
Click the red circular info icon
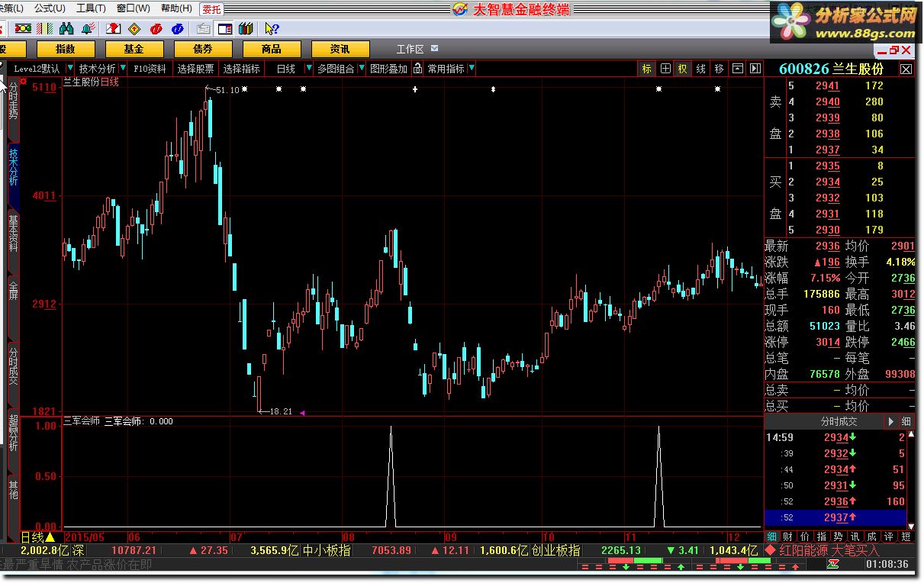(x=156, y=29)
